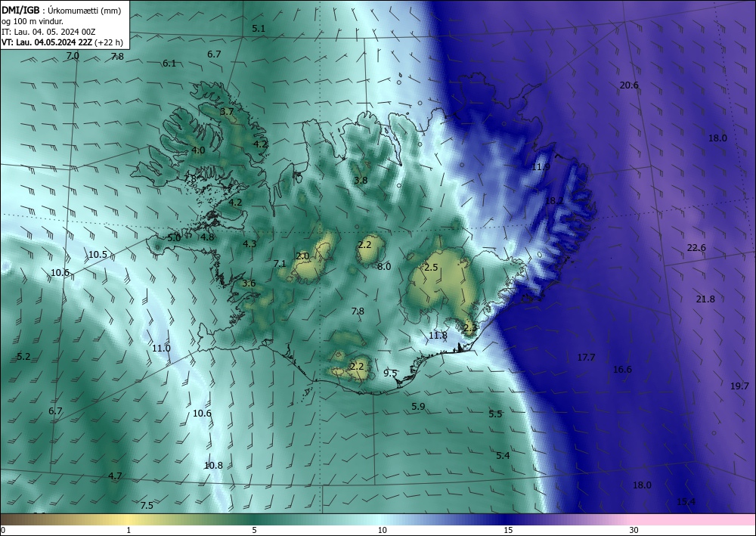Click the 3.6 value label
The width and height of the screenshot is (756, 536).
point(249,283)
